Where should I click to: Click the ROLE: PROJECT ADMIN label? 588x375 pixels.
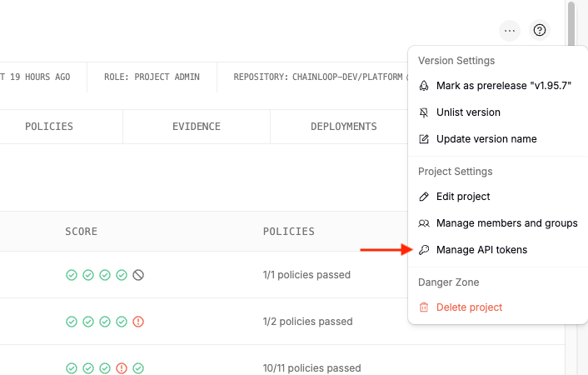(x=152, y=77)
